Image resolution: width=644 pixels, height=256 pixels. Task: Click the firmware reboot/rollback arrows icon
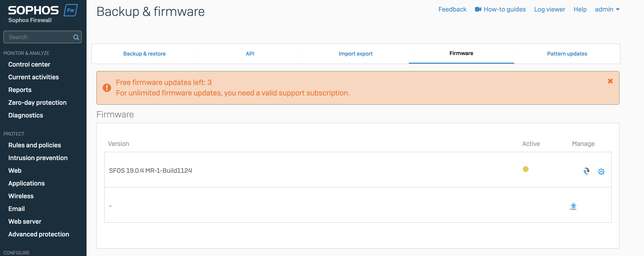click(x=586, y=171)
